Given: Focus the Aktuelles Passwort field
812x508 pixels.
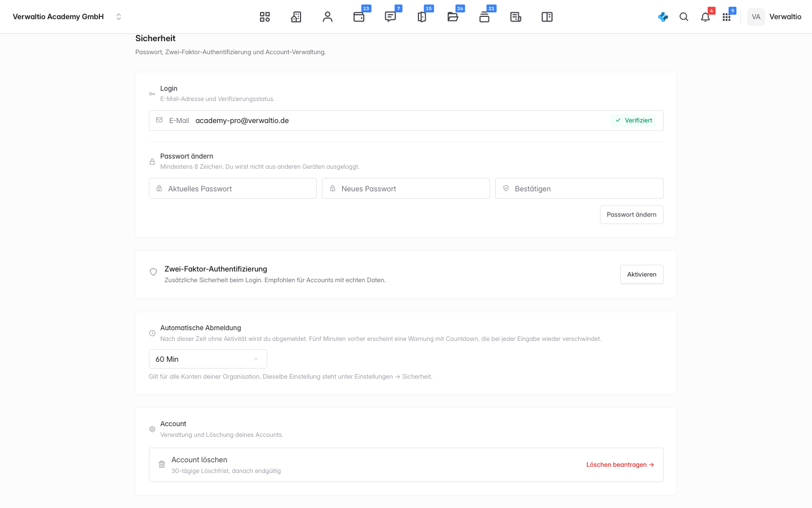Looking at the screenshot, I should tap(233, 189).
